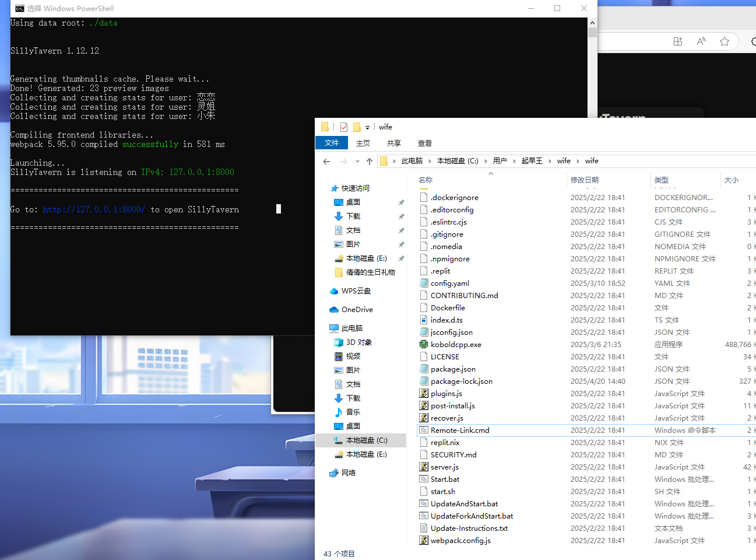Screen dimensions: 756x560
Task: Select 此电脑 in navigation pane
Action: tap(346, 328)
